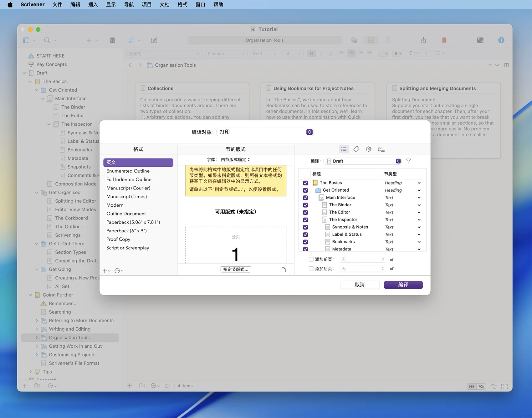Open the 编译对象 dropdown

(x=264, y=132)
